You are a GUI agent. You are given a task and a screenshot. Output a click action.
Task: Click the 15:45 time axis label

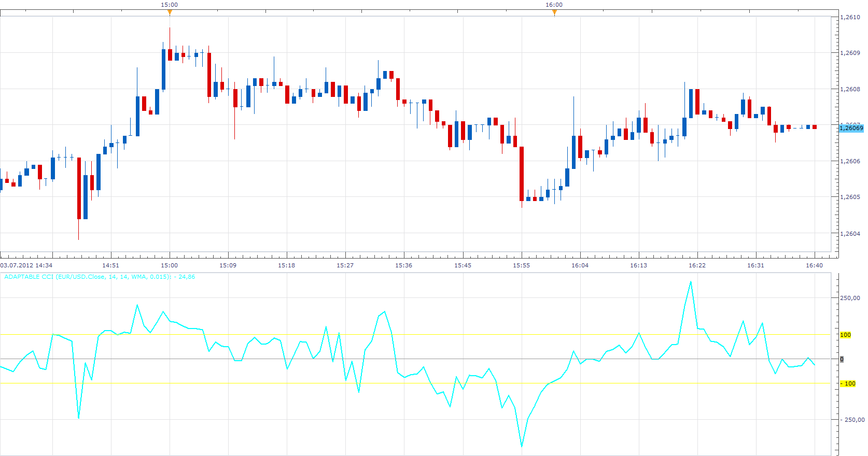click(x=463, y=265)
